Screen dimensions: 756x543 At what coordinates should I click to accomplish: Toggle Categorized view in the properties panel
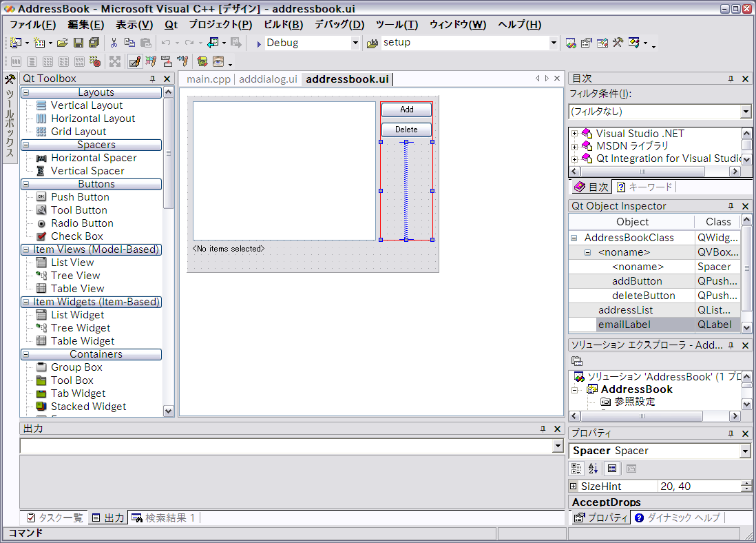pos(576,468)
